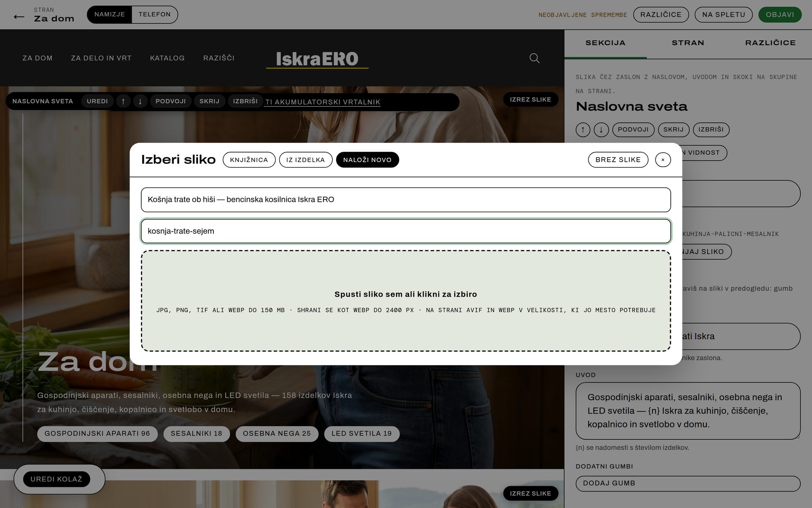This screenshot has width=812, height=508.
Task: Click Uredi in the section toolbar
Action: point(97,101)
